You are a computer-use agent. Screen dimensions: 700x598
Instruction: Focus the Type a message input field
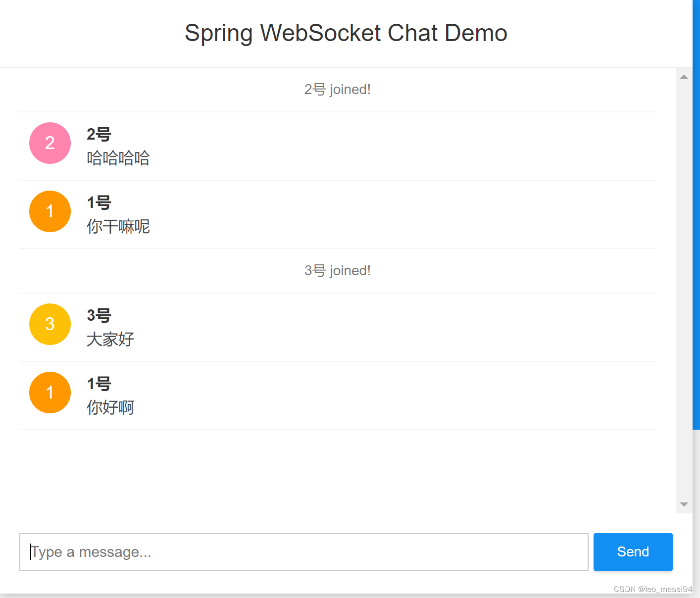click(304, 552)
